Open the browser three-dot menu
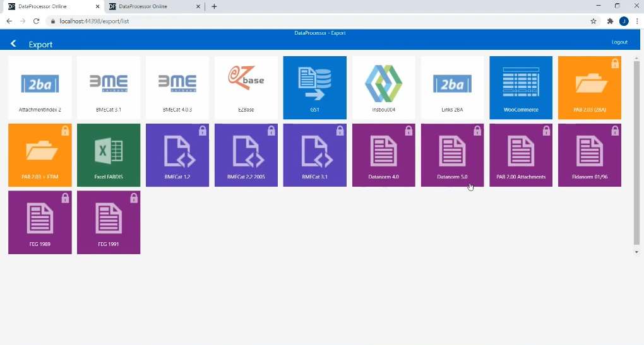This screenshot has height=345, width=644. (x=637, y=21)
